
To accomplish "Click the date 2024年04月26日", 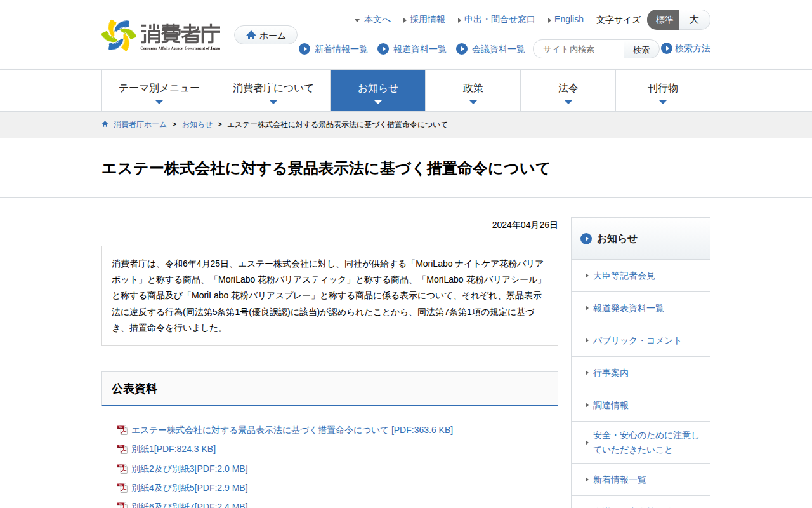I will [x=525, y=225].
